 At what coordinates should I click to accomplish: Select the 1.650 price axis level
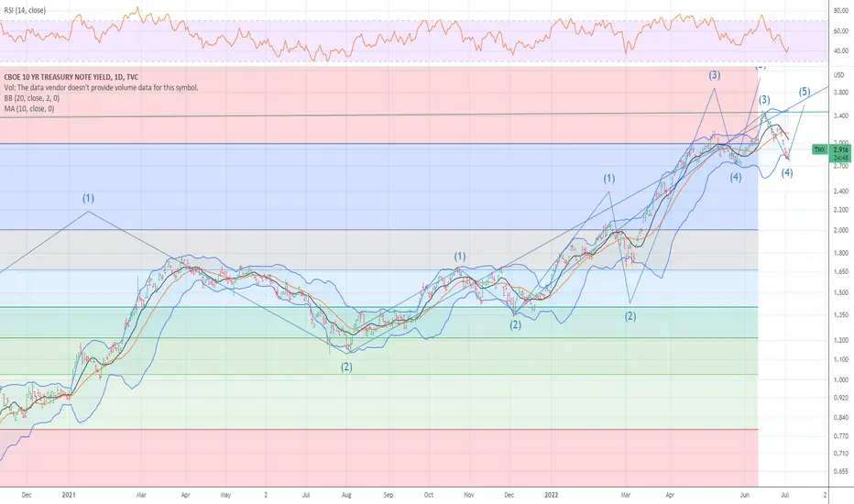[x=840, y=272]
